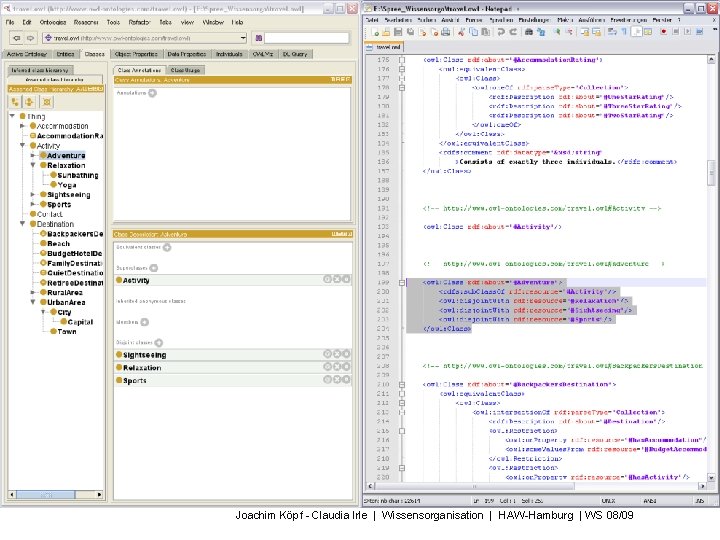The height and width of the screenshot is (540, 720).
Task: Expand the RuralArea class node
Action: click(33, 292)
